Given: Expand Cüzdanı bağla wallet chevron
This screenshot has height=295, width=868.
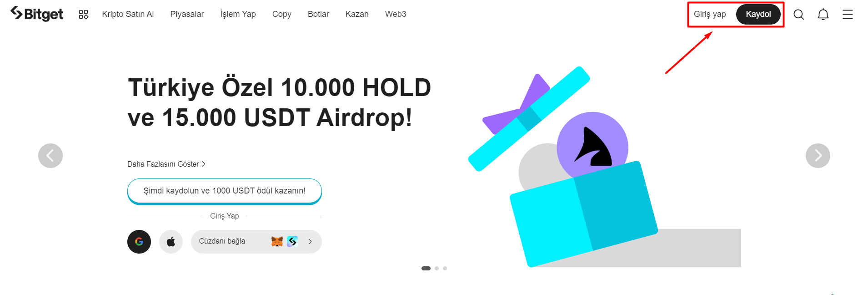Looking at the screenshot, I should pyautogui.click(x=310, y=242).
